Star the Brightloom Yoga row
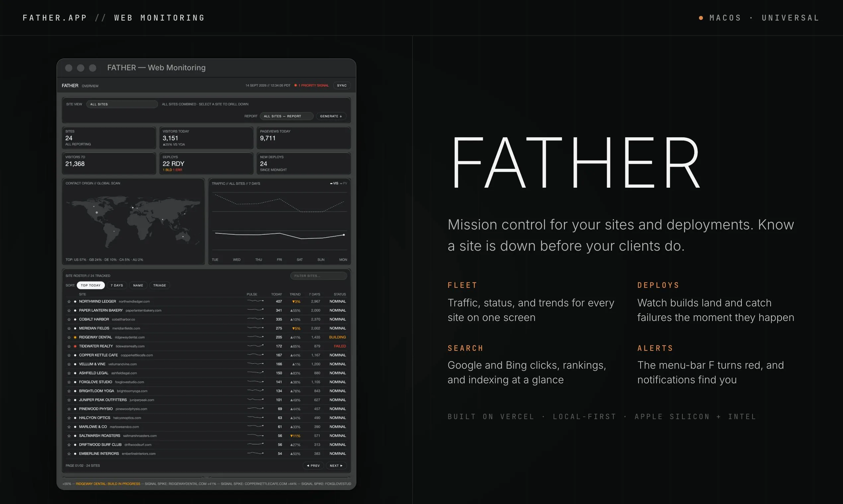Screen dimensions: 843x504 point(69,391)
